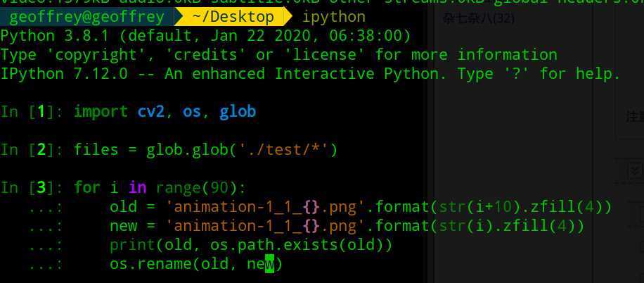
Task: Click the 'copyright', 'credits' or 'license' line
Action: point(279,55)
